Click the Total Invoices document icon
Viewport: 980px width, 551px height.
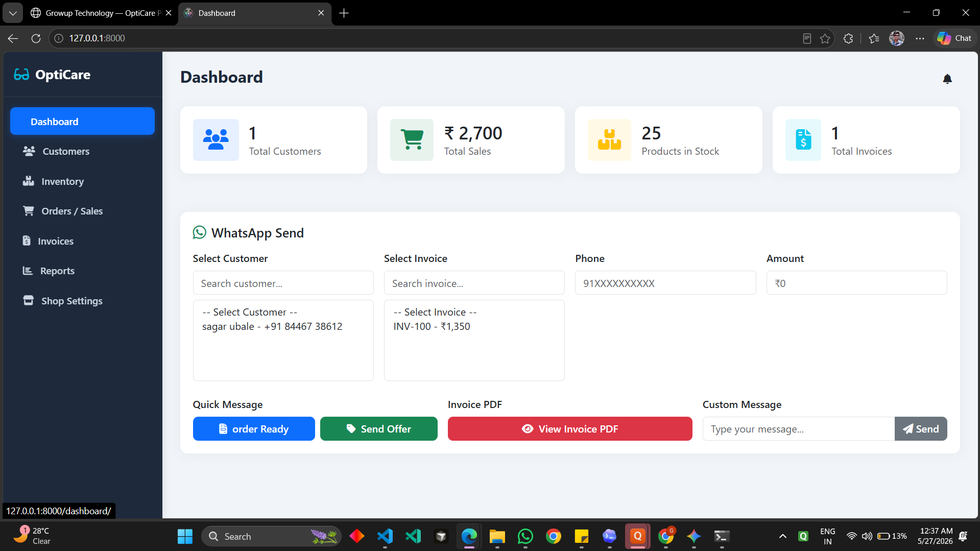pyautogui.click(x=803, y=139)
